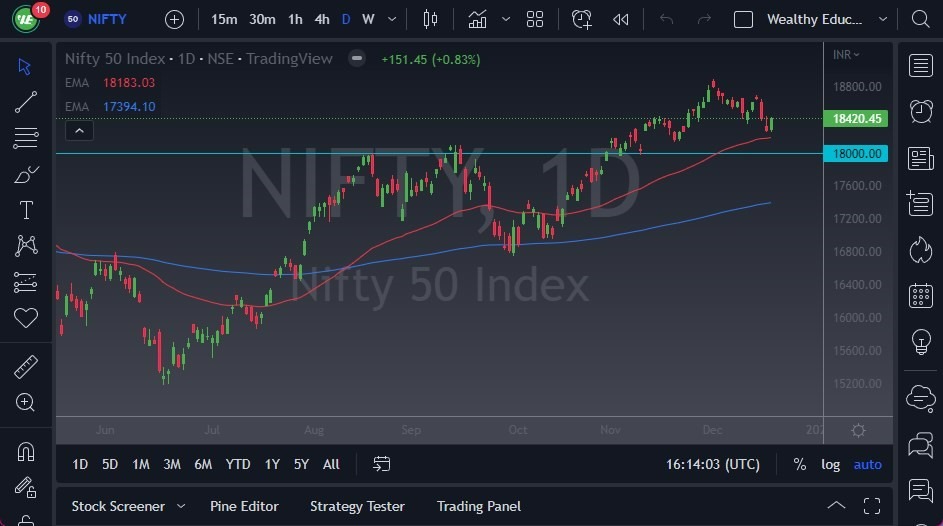Image resolution: width=943 pixels, height=526 pixels.
Task: Set the range to YTD
Action: pos(238,464)
